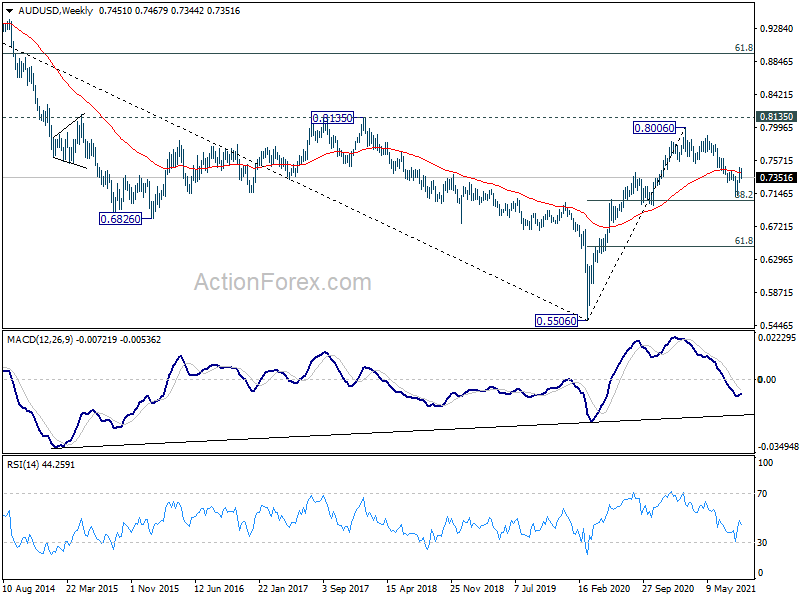Click the 38.2 retracement level label

tap(744, 194)
